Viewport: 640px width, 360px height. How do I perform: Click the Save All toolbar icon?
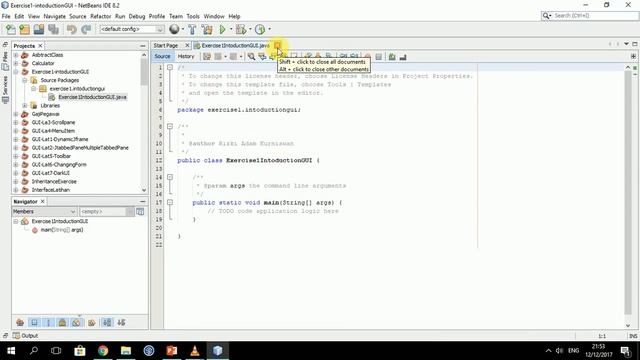(53, 29)
